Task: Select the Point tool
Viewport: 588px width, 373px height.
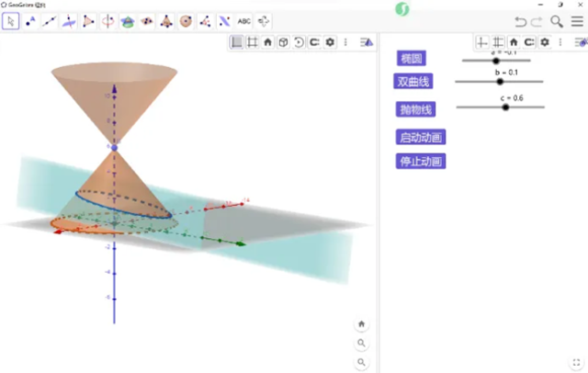Action: 31,20
